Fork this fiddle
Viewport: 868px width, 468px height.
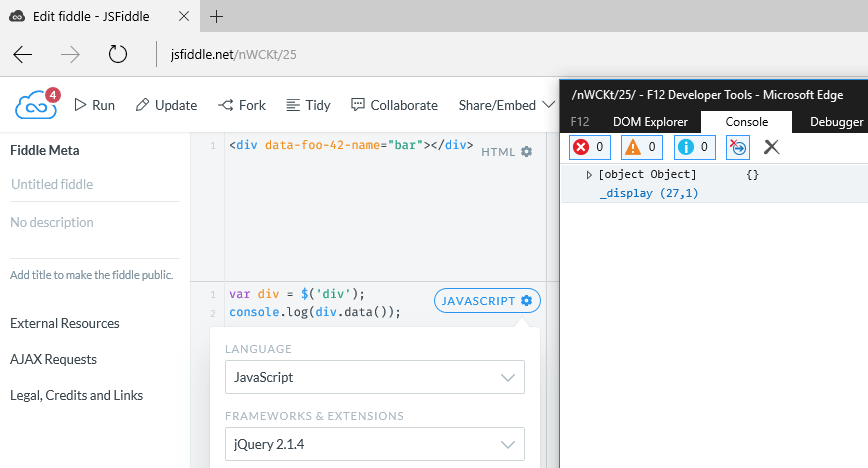242,105
